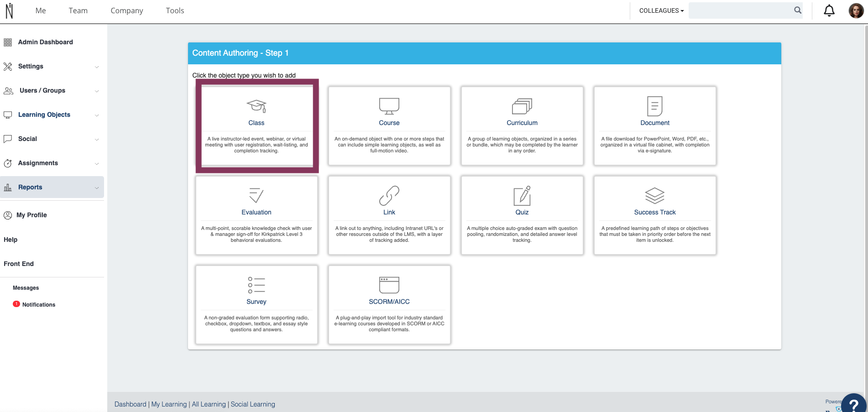Open the Social Learning footer link
This screenshot has width=868, height=412.
[x=253, y=404]
